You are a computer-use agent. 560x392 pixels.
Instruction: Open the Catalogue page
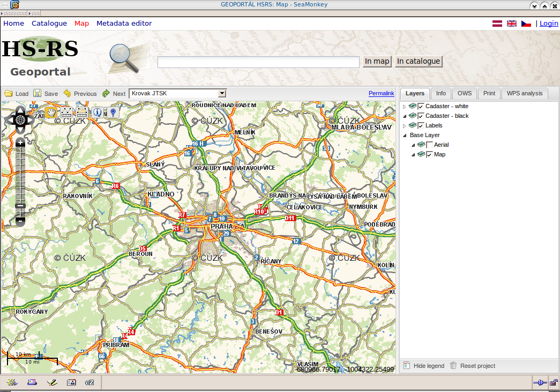pyautogui.click(x=49, y=23)
